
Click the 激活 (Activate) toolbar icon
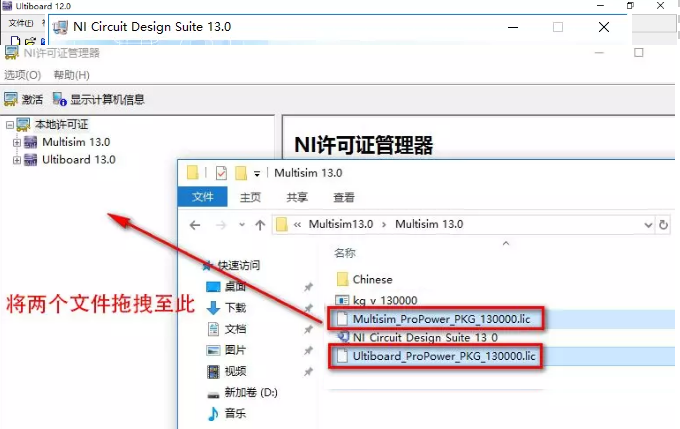click(12, 99)
